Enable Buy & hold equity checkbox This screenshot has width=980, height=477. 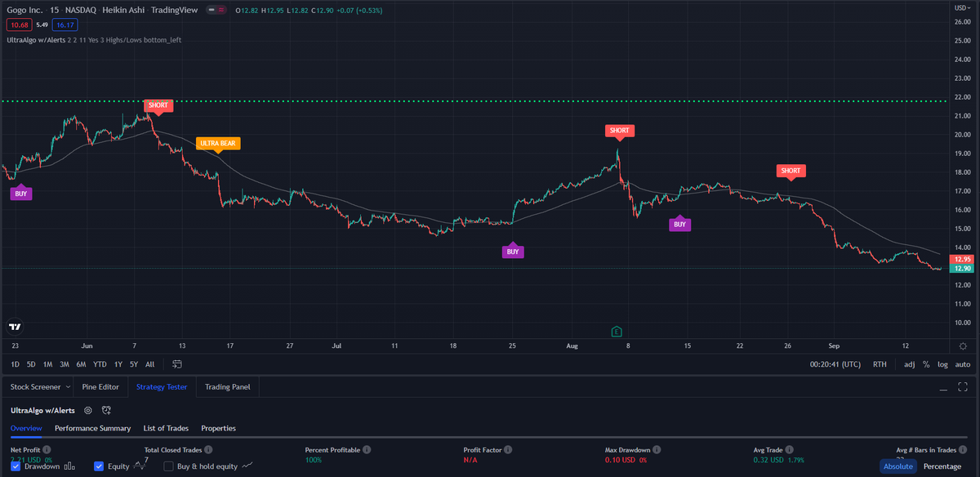[x=169, y=466]
